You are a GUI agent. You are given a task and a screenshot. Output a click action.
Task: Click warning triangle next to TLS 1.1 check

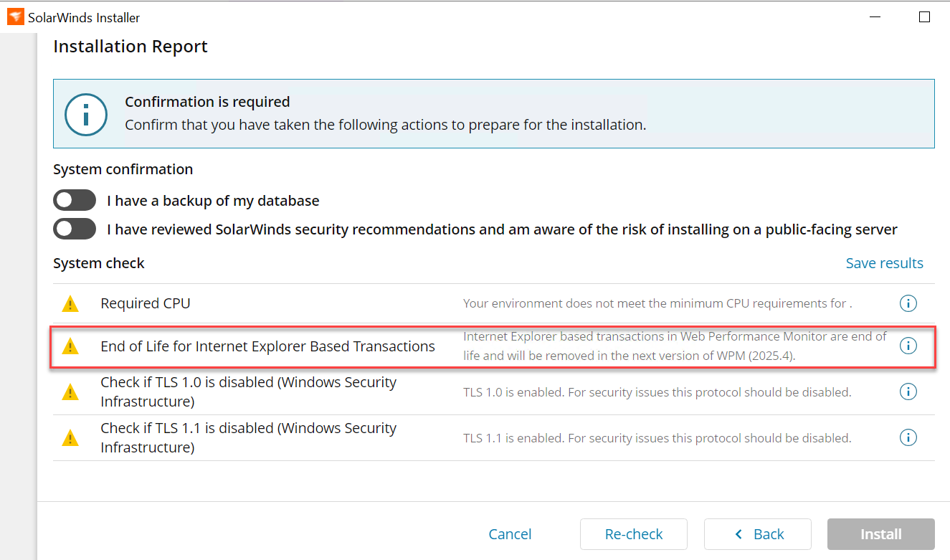click(x=70, y=438)
